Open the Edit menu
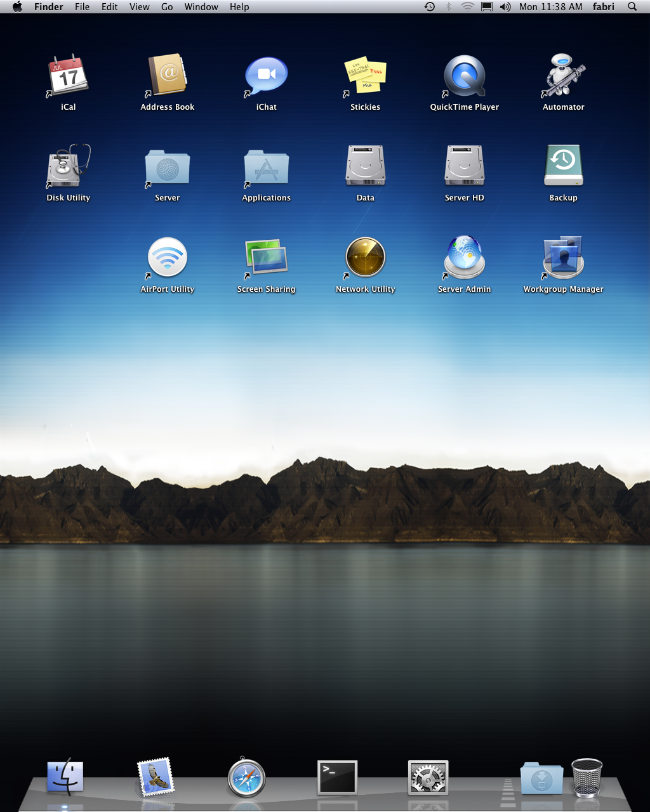 click(x=110, y=7)
